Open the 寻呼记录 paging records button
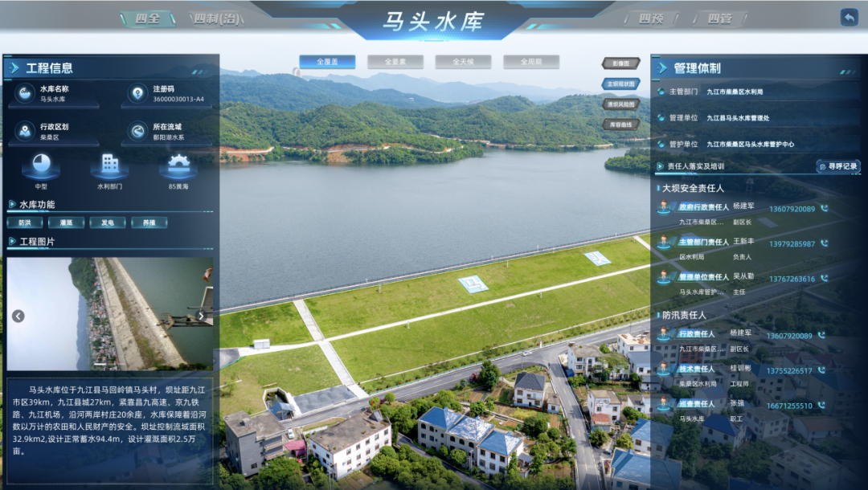The width and height of the screenshot is (868, 490). click(838, 166)
